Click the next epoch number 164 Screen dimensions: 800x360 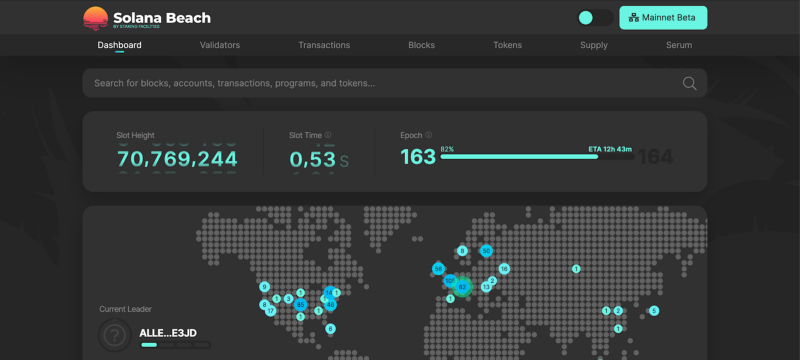click(656, 157)
